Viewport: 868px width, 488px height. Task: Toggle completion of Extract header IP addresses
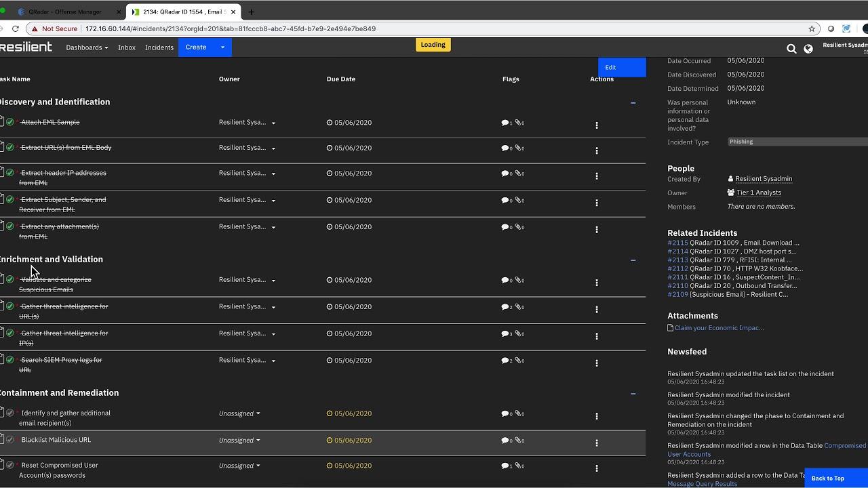[x=10, y=173]
